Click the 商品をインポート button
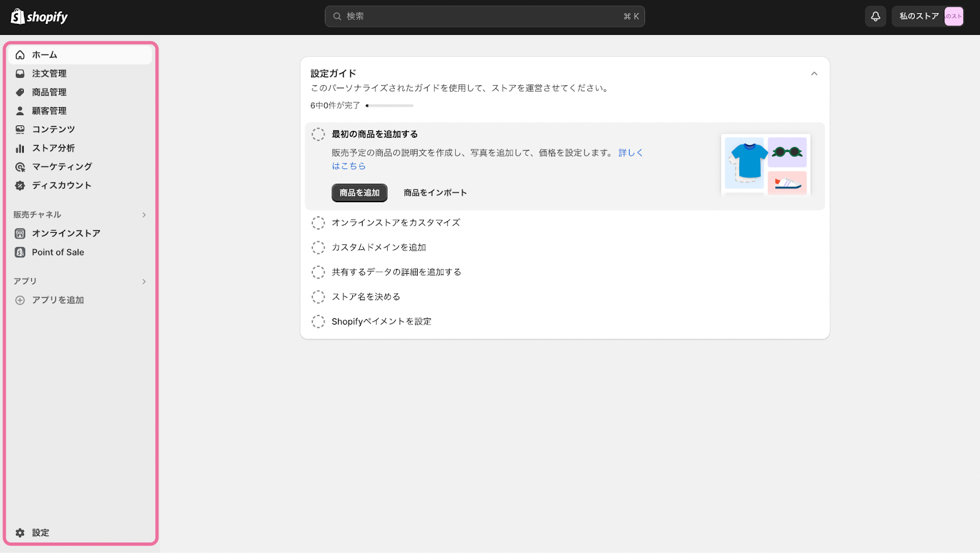 click(x=435, y=193)
